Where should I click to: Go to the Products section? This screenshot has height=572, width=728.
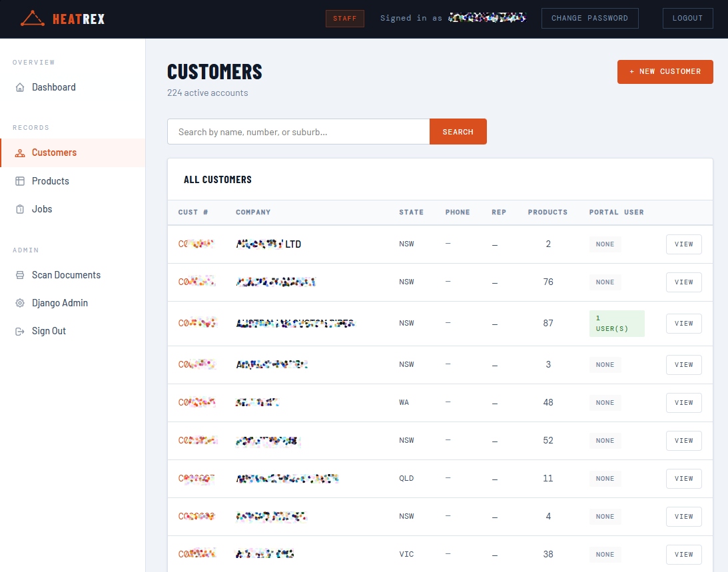point(73,181)
